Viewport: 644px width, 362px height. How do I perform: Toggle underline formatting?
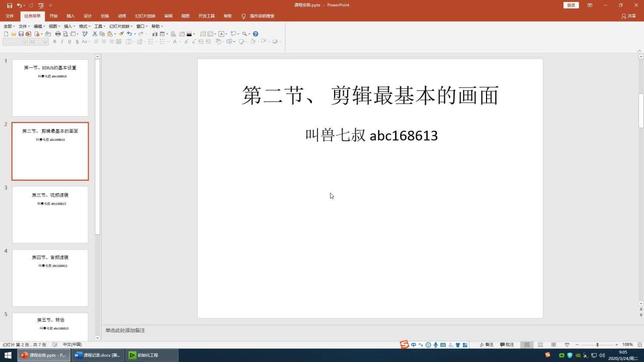point(69,42)
